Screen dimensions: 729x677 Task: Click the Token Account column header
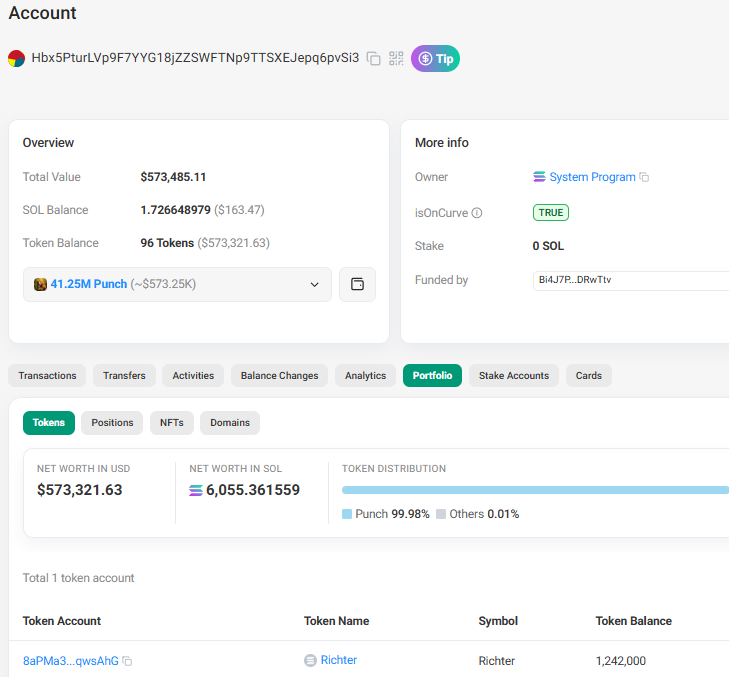[62, 621]
